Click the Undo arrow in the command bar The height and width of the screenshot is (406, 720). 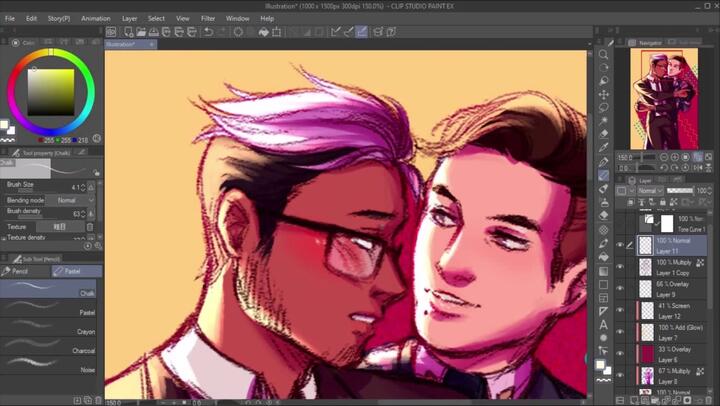pyautogui.click(x=207, y=32)
